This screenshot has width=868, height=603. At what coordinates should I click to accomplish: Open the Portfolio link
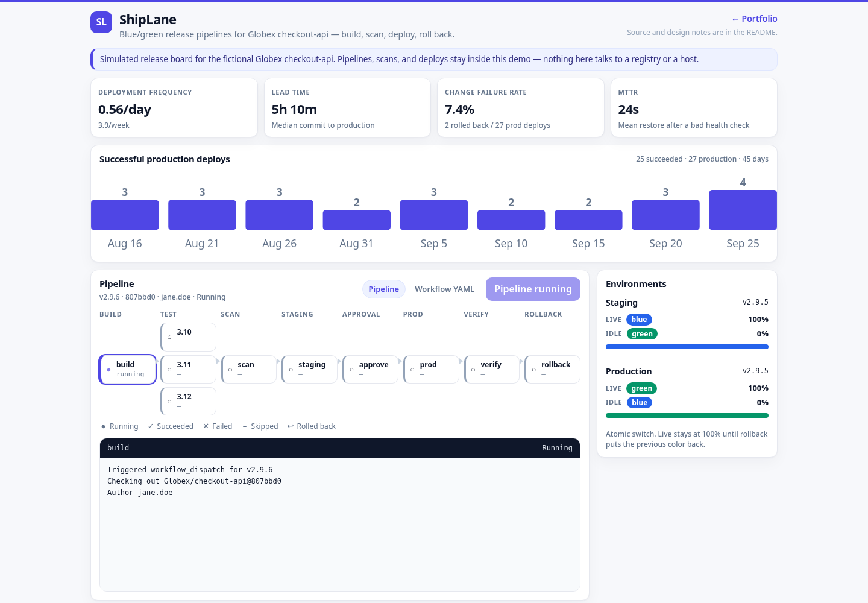(754, 19)
